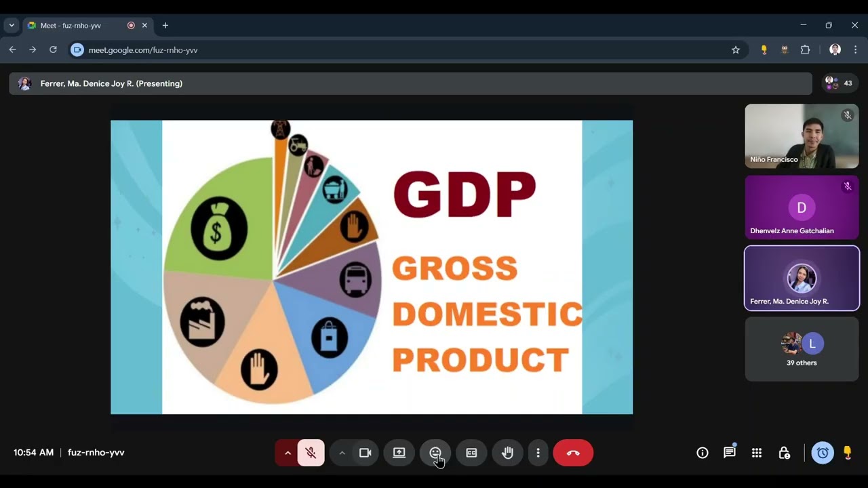This screenshot has width=868, height=488.
Task: Go back in browser
Action: click(12, 49)
